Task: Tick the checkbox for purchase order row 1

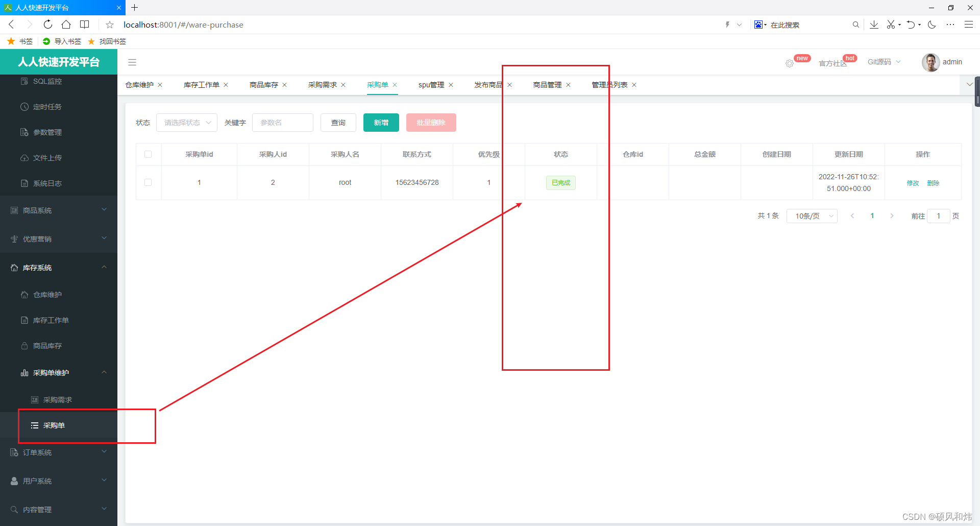Action: [x=148, y=182]
